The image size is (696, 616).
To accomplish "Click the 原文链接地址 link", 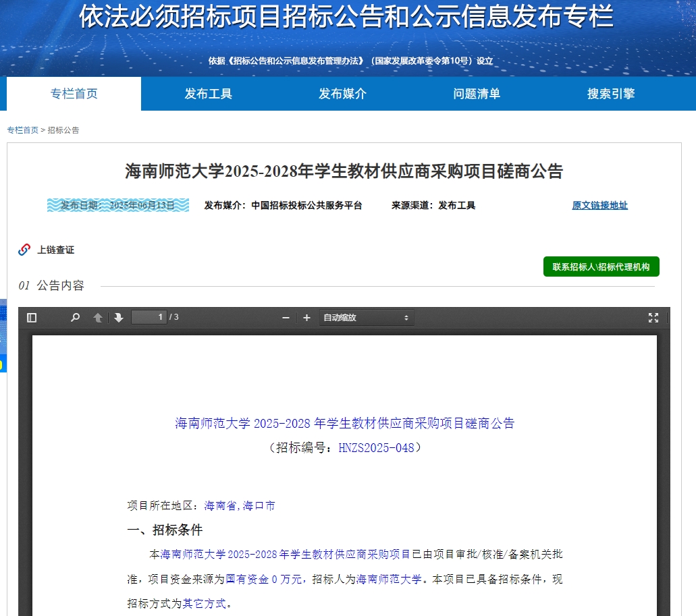I will point(599,206).
